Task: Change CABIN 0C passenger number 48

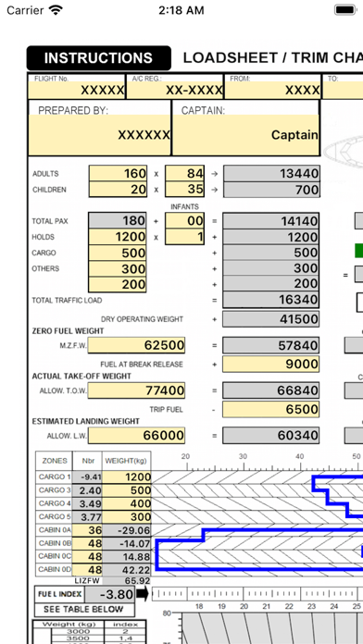Action: [88, 556]
